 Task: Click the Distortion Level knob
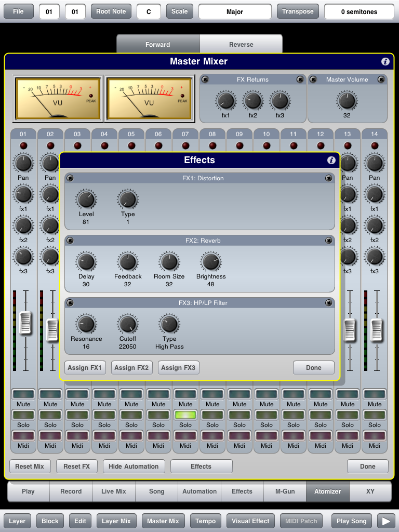pyautogui.click(x=86, y=199)
